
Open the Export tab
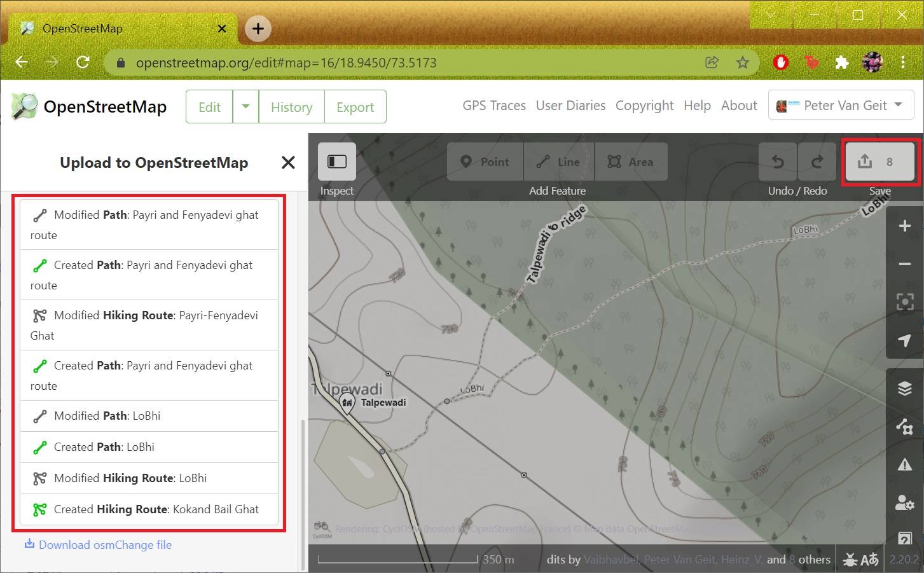point(355,107)
